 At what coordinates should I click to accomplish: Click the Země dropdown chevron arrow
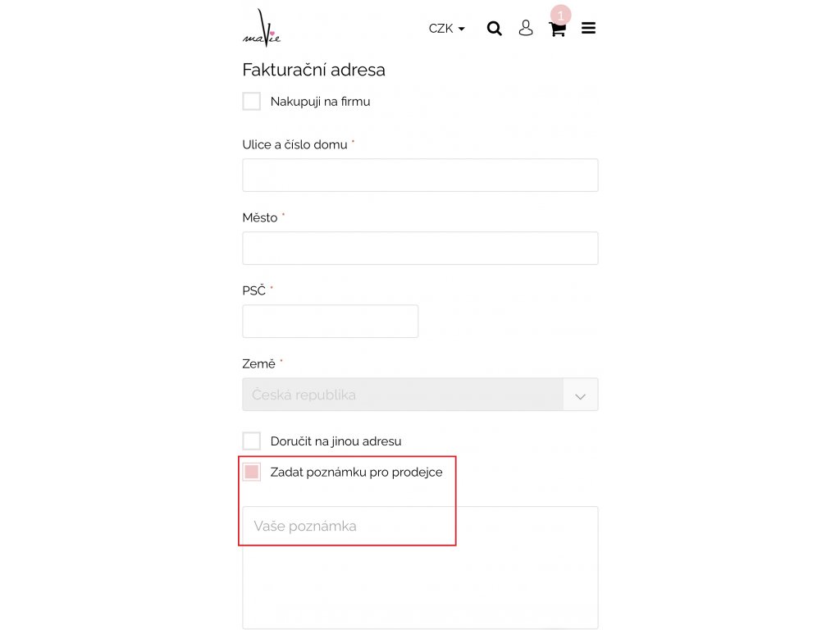click(581, 395)
